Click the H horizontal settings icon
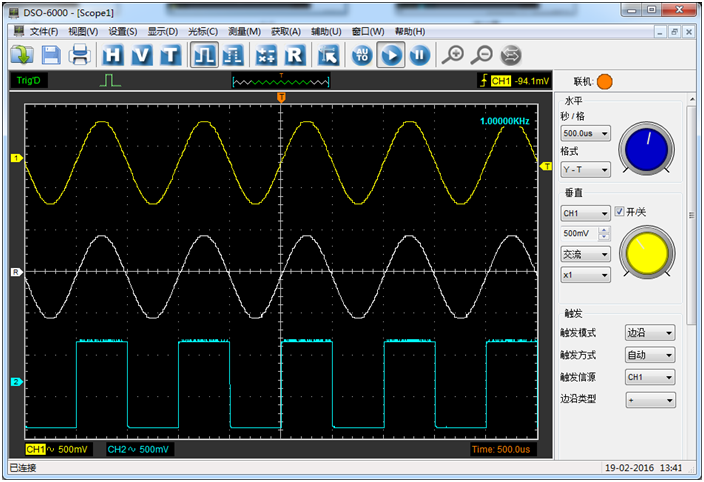 click(x=113, y=54)
